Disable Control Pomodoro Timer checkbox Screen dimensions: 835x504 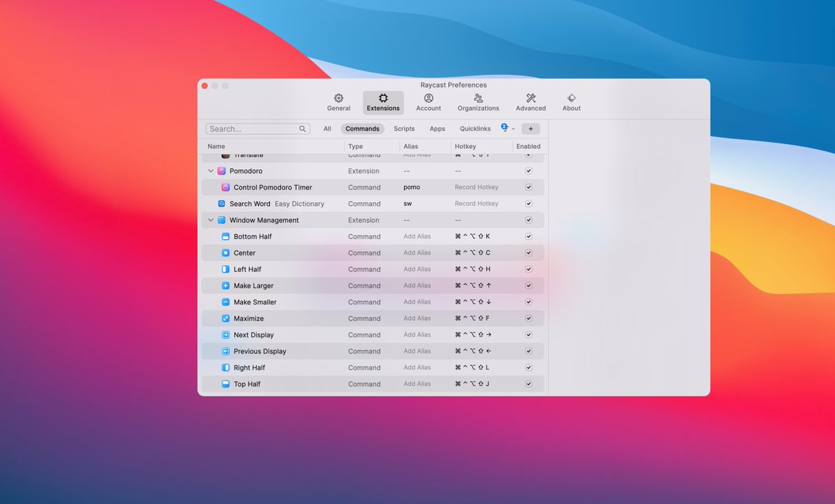pos(529,188)
